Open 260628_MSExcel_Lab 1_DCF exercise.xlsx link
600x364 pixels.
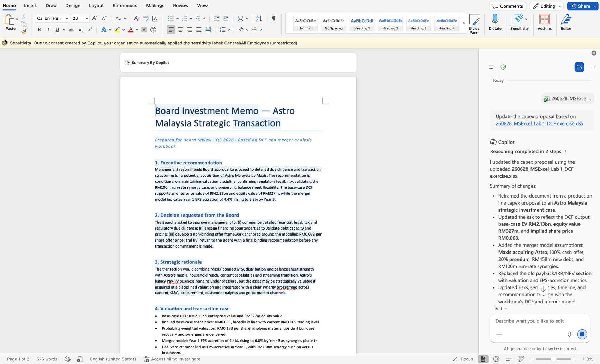click(539, 123)
